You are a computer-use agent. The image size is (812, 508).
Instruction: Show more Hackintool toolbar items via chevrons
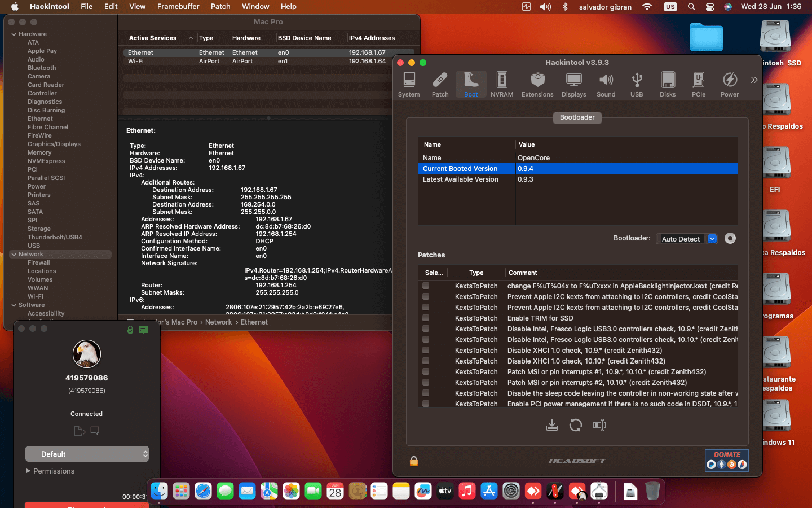tap(754, 80)
